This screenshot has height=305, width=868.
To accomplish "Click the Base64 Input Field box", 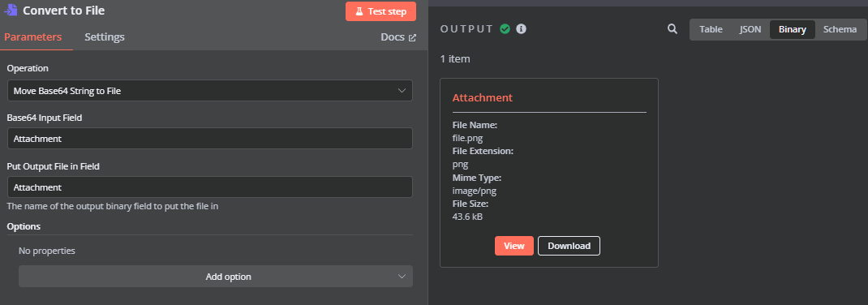I will pos(210,139).
